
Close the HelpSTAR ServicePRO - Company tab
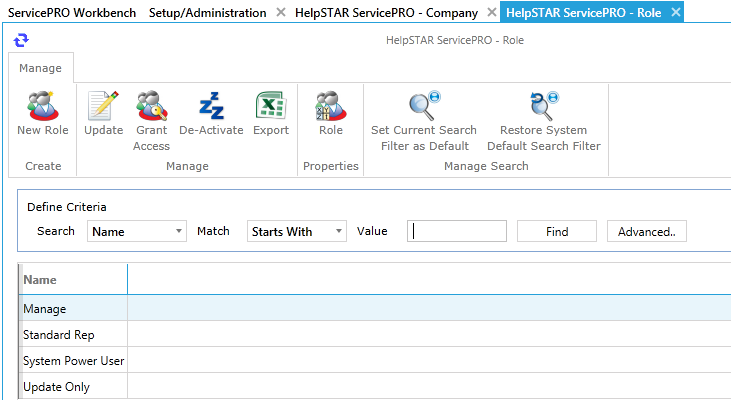491,13
